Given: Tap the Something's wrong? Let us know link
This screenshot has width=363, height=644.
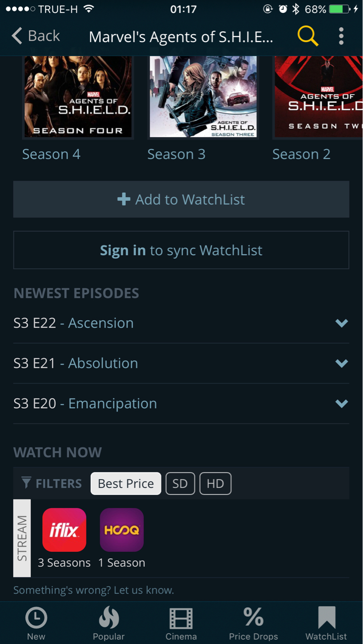Looking at the screenshot, I should (x=94, y=590).
